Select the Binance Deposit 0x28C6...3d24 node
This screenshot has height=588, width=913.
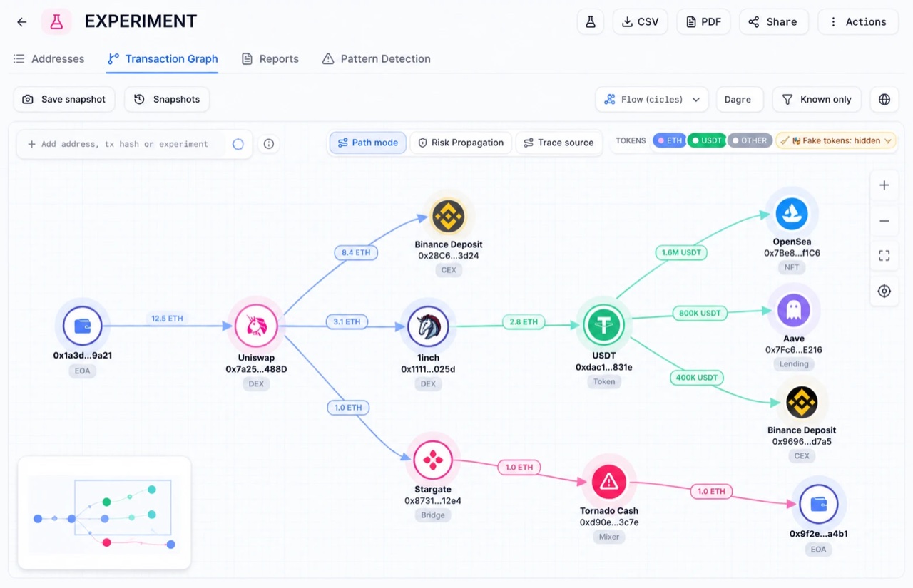[x=449, y=217]
